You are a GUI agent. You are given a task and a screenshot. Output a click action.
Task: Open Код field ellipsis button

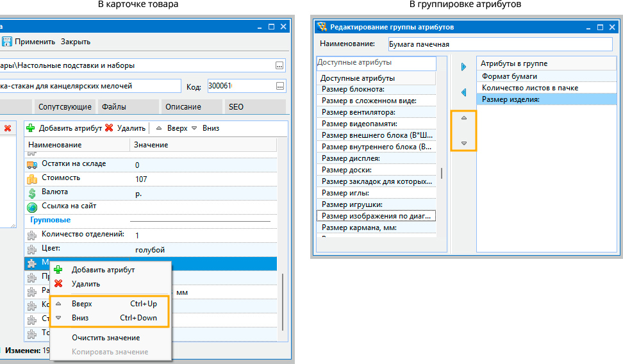pos(280,86)
